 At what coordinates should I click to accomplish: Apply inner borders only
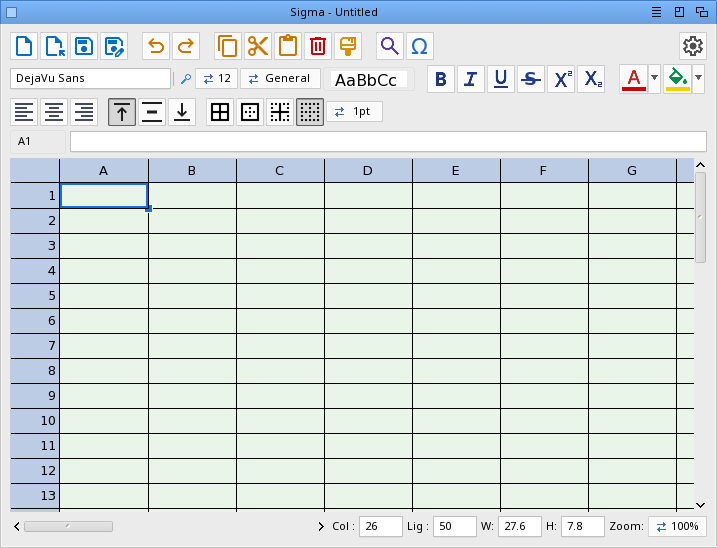[x=280, y=112]
